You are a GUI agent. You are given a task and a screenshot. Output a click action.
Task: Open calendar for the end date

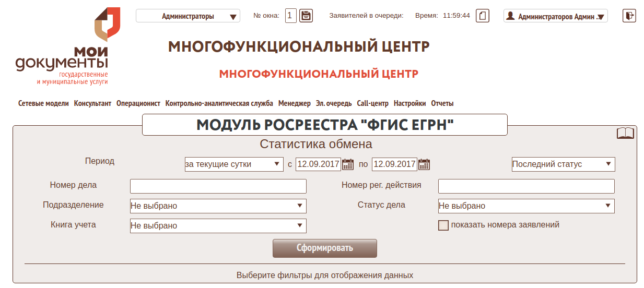tap(424, 164)
